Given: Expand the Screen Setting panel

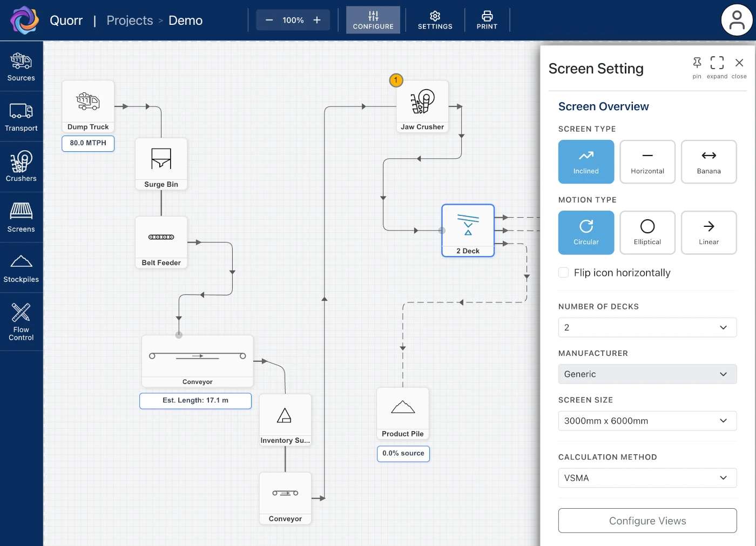Looking at the screenshot, I should click(717, 68).
